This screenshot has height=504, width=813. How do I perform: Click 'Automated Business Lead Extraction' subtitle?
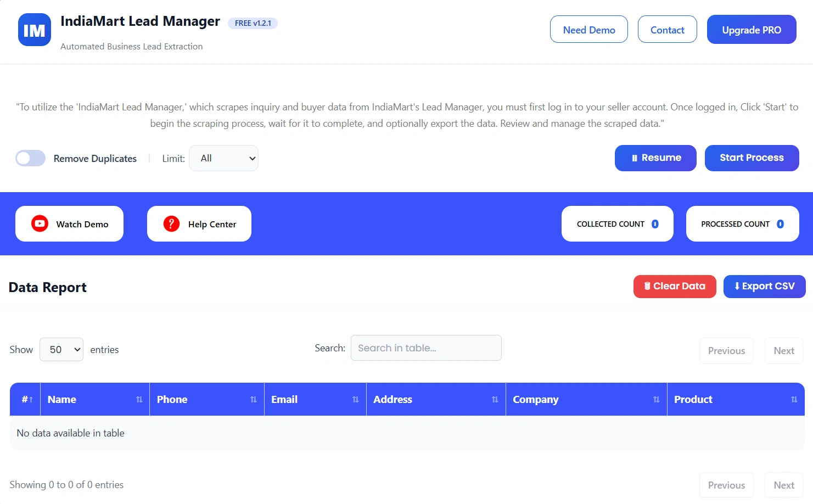132,47
